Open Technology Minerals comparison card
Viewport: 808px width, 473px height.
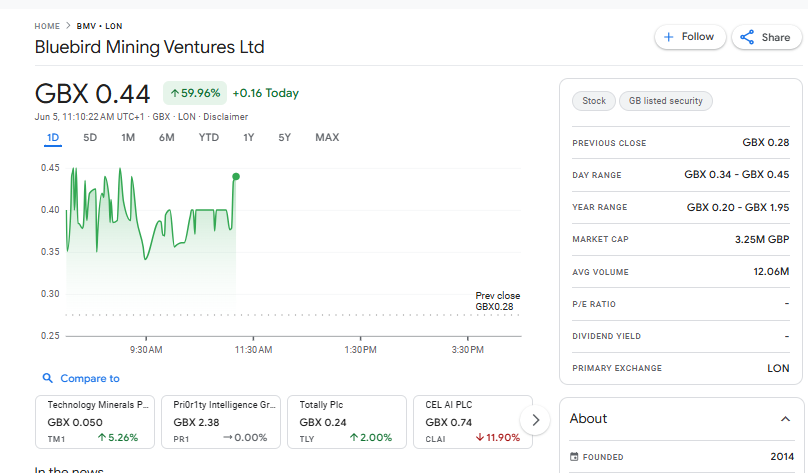95,421
